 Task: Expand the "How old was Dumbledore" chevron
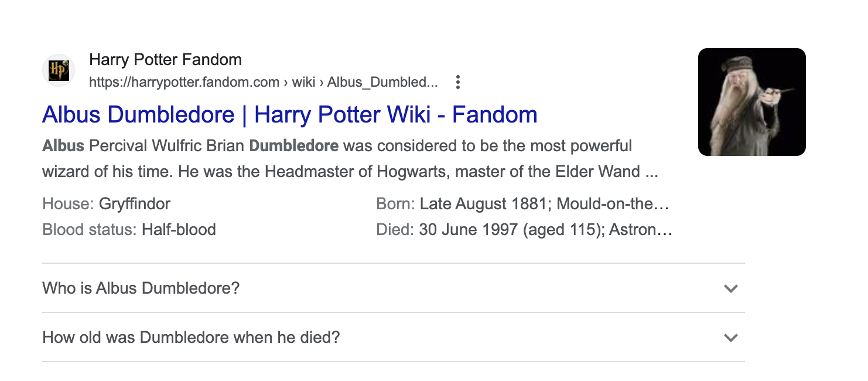click(730, 338)
